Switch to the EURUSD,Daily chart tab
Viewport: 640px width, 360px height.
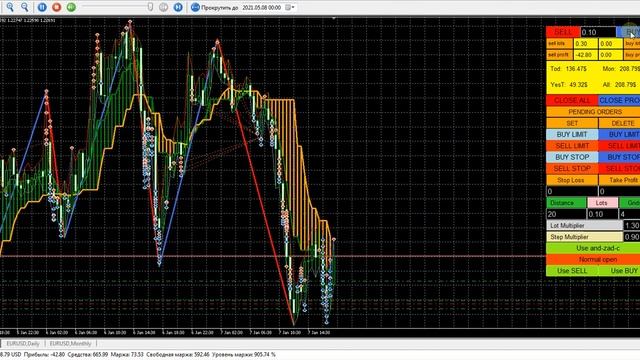point(23,344)
